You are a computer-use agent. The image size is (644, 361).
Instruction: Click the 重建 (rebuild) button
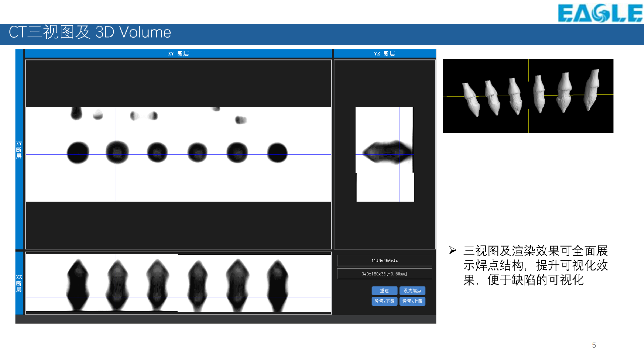pos(384,291)
